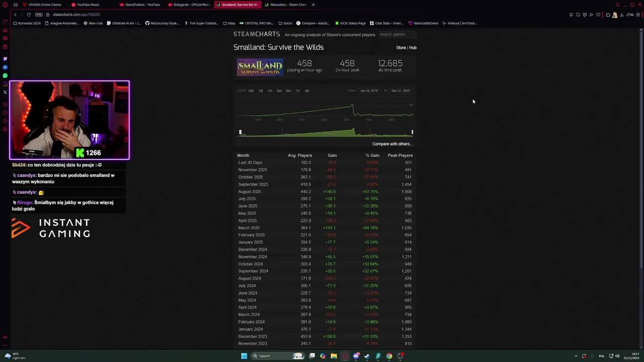Open the Opera GX taskbar icon
Image resolution: width=644 pixels, height=362 pixels.
(x=345, y=356)
